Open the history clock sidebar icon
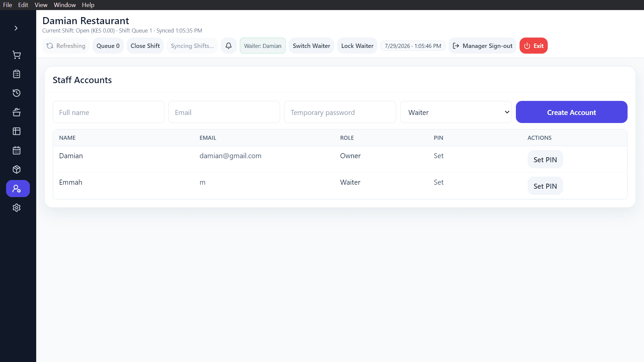Viewport: 644px width, 362px height. (16, 93)
